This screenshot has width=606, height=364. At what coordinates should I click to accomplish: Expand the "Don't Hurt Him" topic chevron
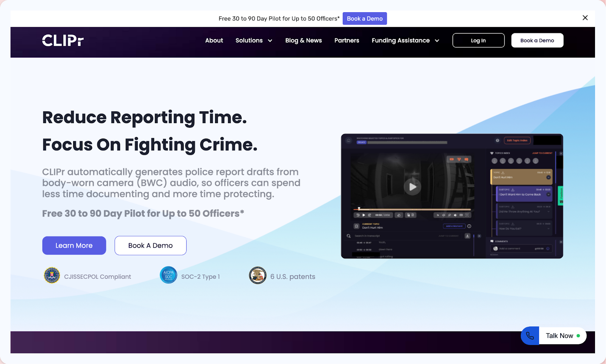click(548, 177)
